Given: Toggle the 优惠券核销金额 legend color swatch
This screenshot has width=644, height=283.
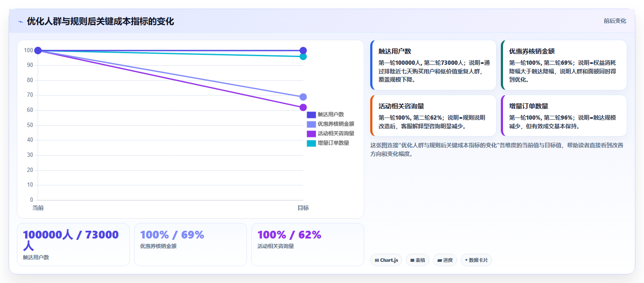Looking at the screenshot, I should (311, 124).
